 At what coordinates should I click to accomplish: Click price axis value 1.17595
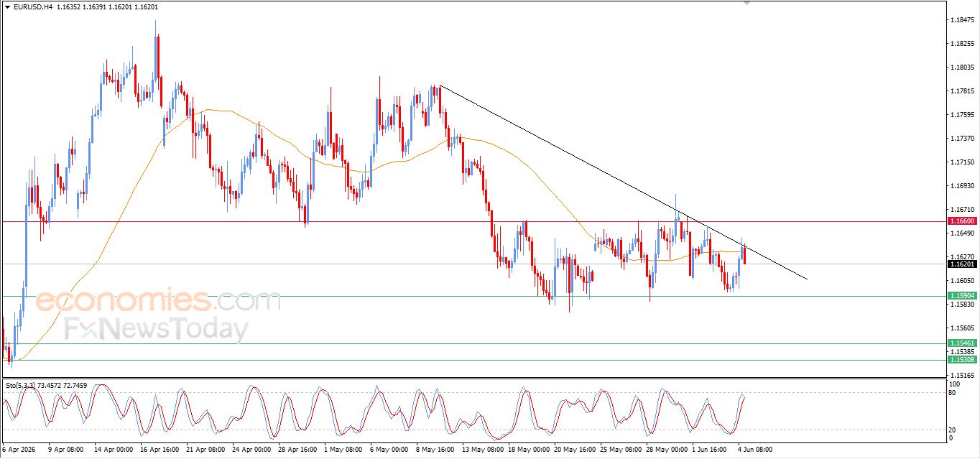[961, 115]
